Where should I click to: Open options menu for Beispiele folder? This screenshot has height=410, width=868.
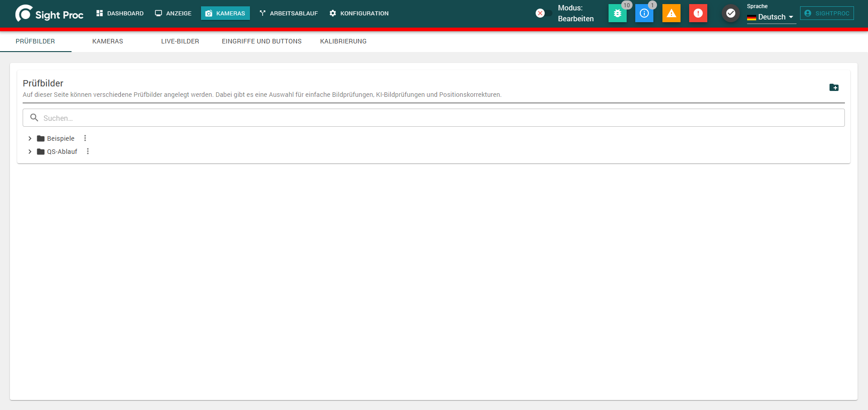(85, 138)
